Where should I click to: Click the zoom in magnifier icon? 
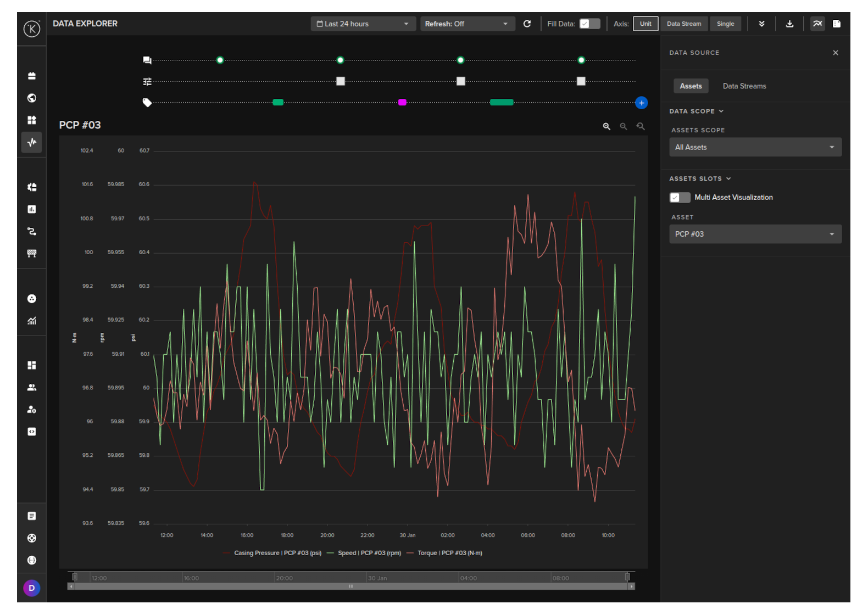click(x=607, y=126)
